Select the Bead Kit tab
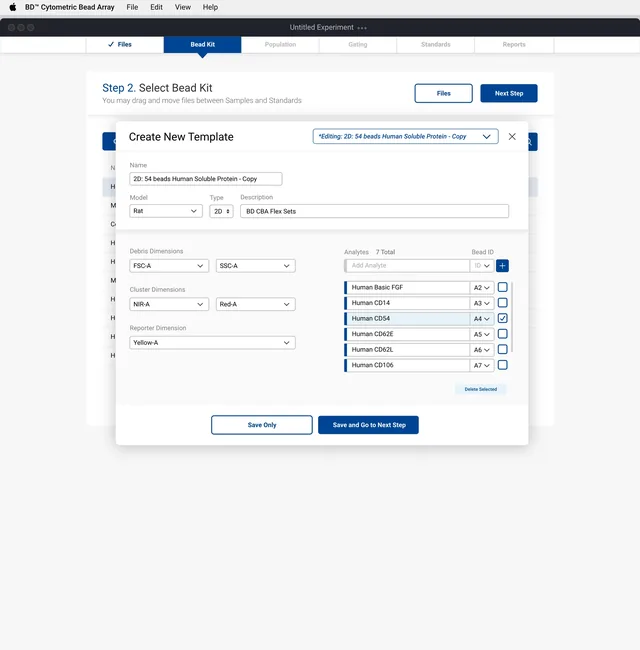This screenshot has width=640, height=650. point(202,44)
